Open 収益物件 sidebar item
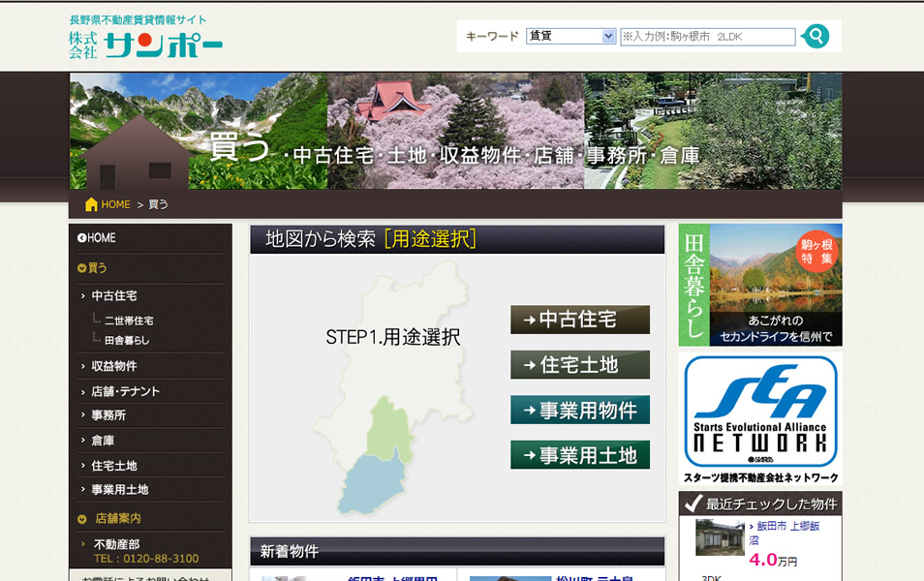Image resolution: width=924 pixels, height=581 pixels. point(113,366)
